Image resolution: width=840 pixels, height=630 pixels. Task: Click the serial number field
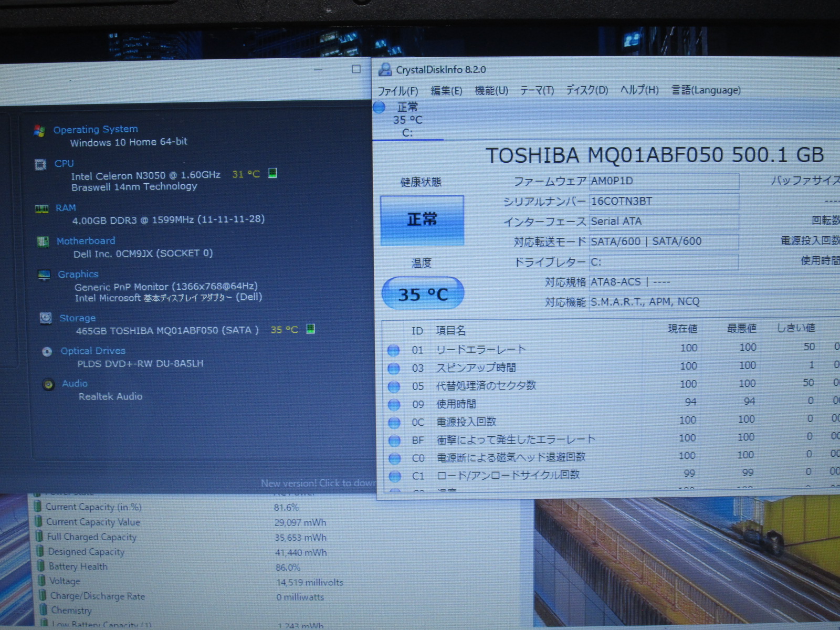click(664, 201)
